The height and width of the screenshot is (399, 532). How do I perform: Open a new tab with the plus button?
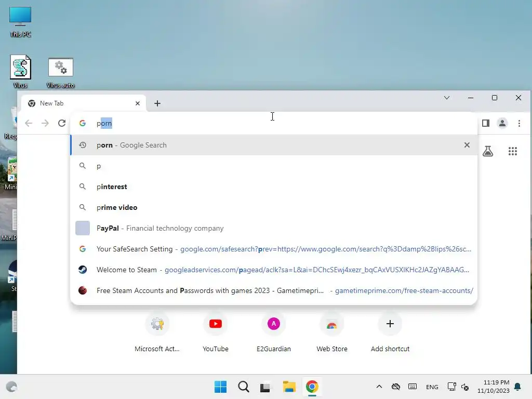tap(157, 103)
